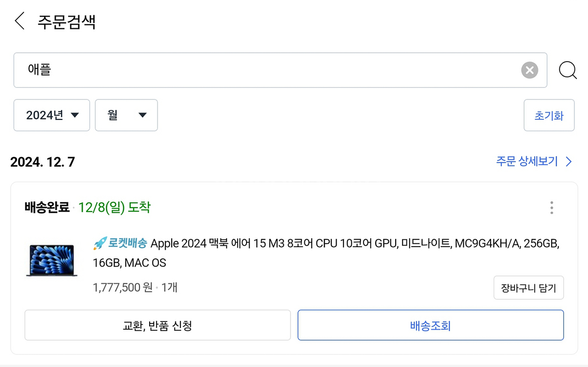Click the 장바구니 담기 button
This screenshot has width=588, height=367.
(x=528, y=288)
